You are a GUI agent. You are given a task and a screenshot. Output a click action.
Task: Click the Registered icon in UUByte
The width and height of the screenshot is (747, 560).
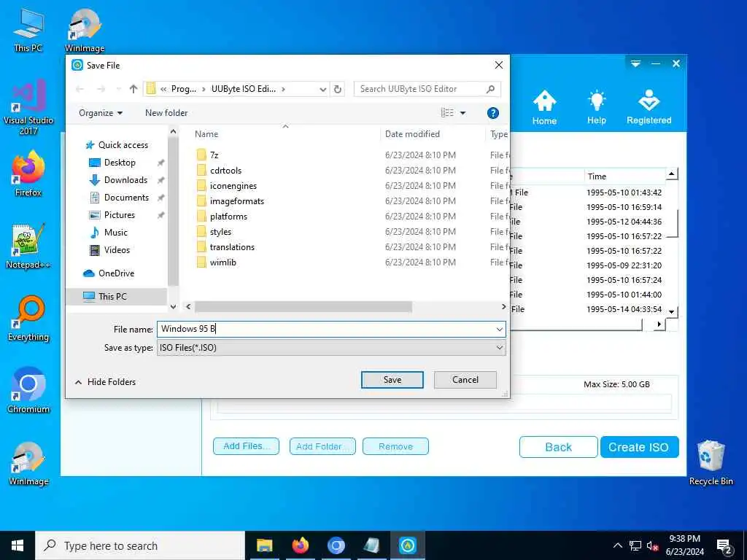coord(649,108)
